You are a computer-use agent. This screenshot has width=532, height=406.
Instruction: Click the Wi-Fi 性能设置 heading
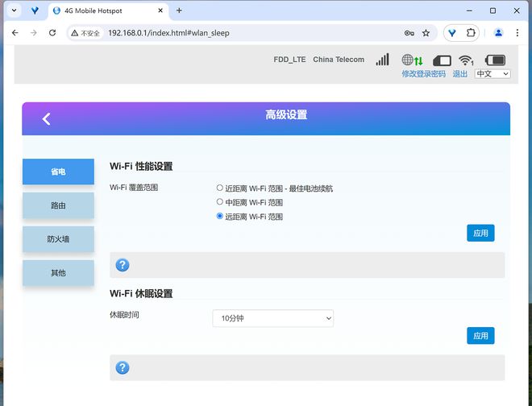[141, 167]
